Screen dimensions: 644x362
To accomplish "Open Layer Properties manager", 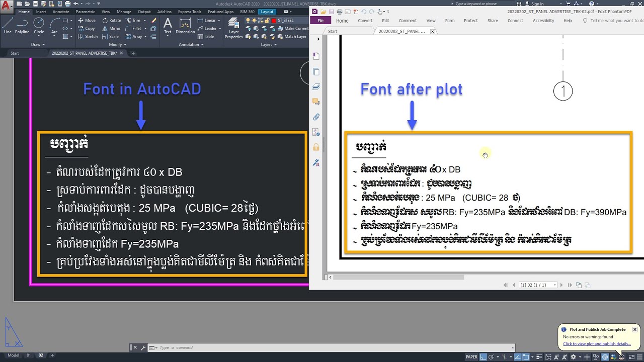I will click(x=233, y=28).
